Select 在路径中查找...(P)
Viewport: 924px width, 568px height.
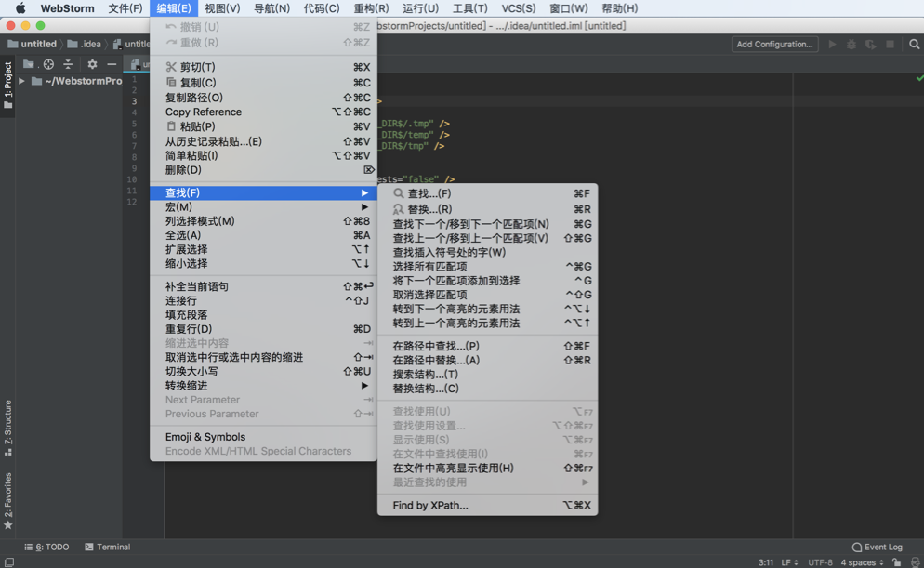click(487, 346)
